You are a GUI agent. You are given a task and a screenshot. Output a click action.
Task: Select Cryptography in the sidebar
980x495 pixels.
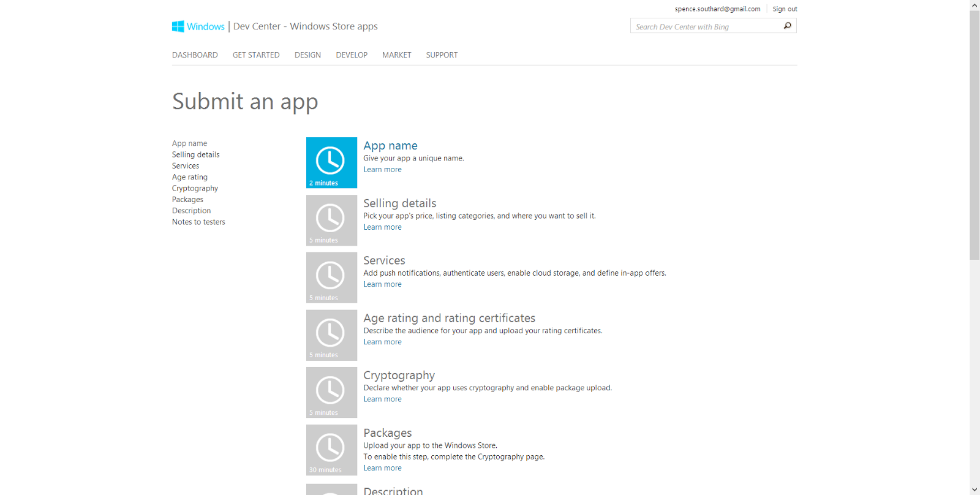[195, 188]
